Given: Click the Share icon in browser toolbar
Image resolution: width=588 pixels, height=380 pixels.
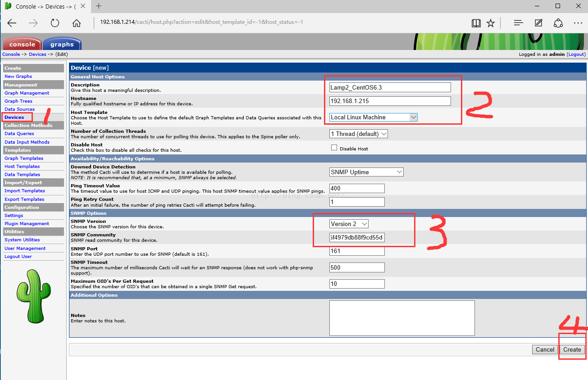Looking at the screenshot, I should tap(558, 23).
